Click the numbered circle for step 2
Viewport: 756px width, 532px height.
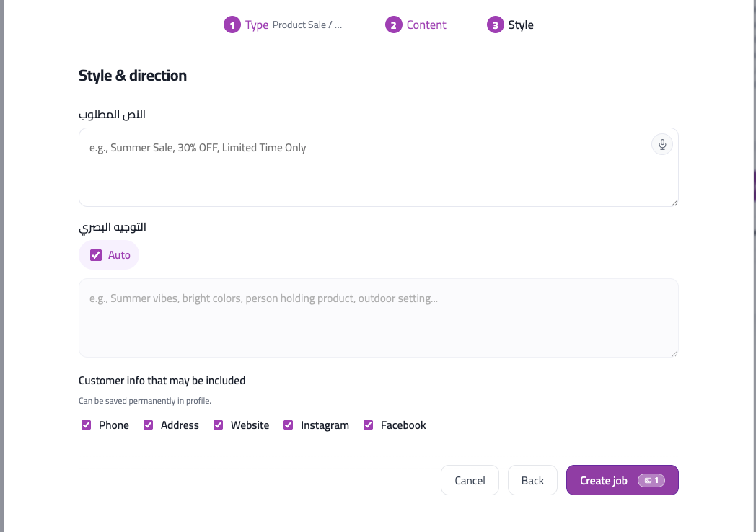pos(394,24)
